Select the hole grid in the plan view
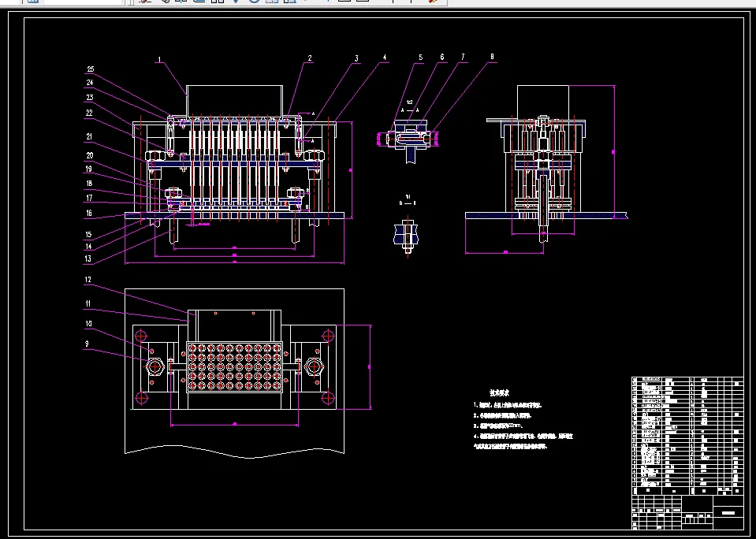 [x=233, y=366]
